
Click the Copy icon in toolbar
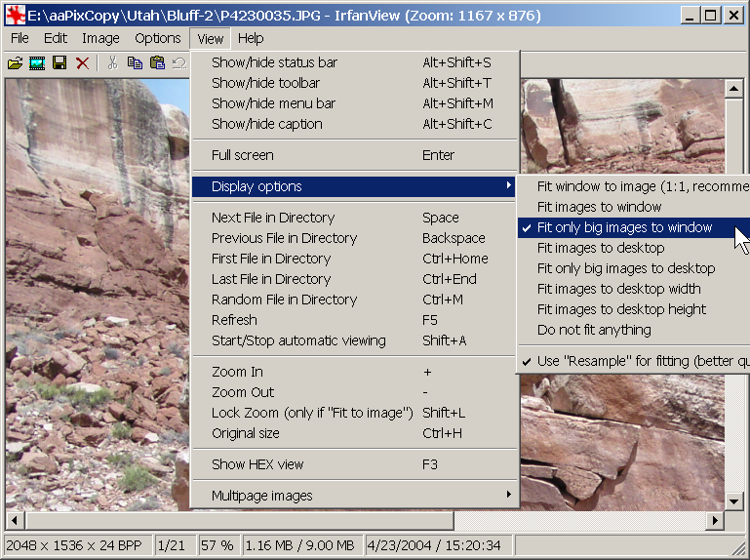tap(135, 63)
